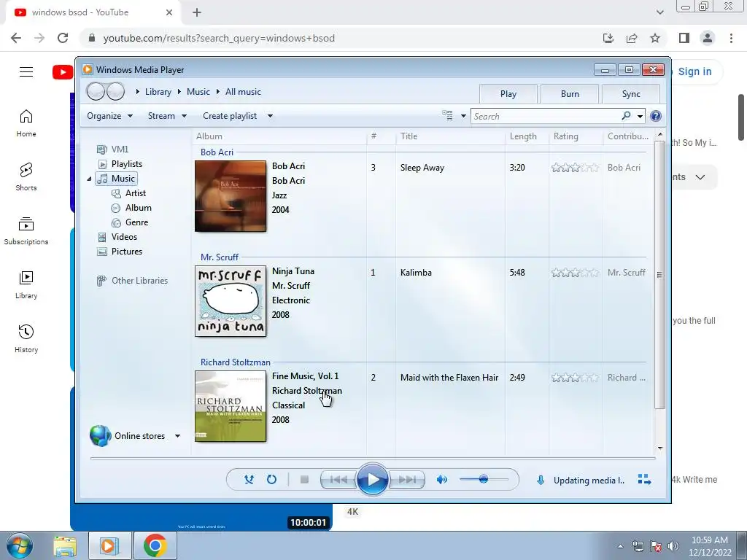Viewport: 747px width, 560px height.
Task: Click the search magnifier icon
Action: [x=626, y=116]
